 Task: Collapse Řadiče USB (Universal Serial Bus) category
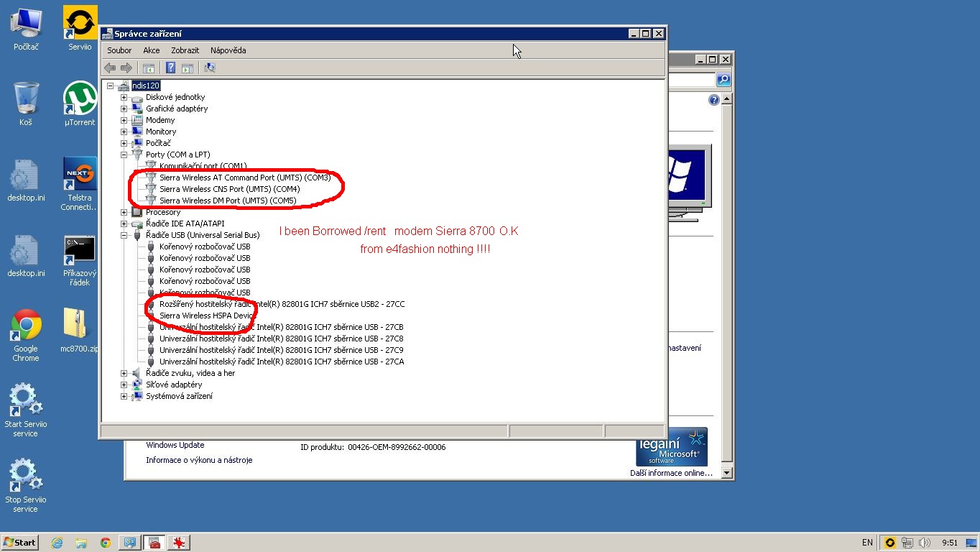(124, 235)
